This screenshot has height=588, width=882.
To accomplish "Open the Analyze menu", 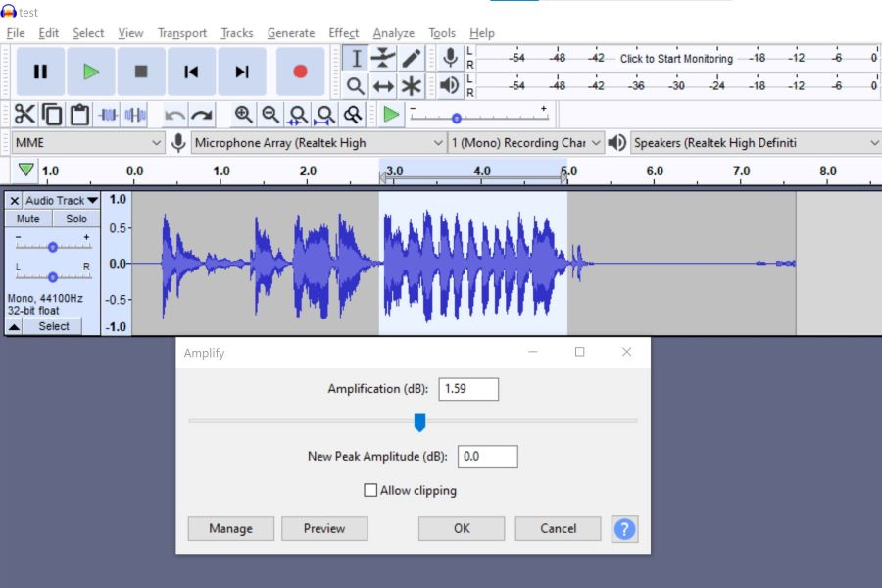I will [x=394, y=33].
